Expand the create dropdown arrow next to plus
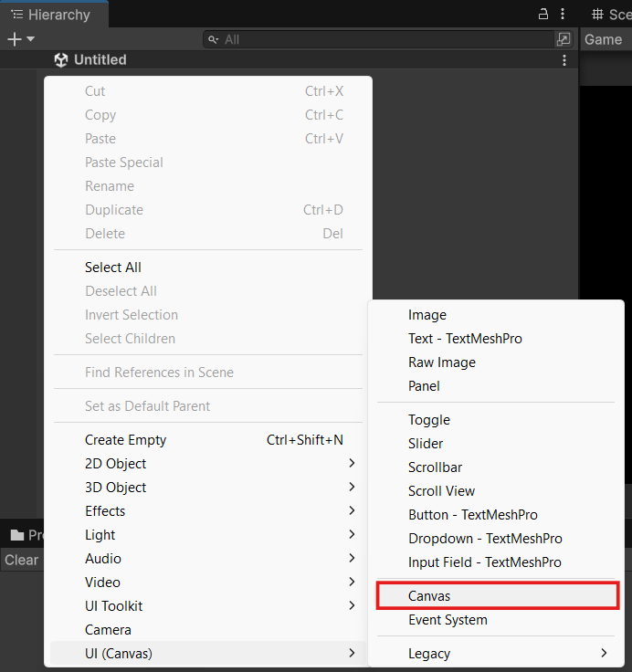The height and width of the screenshot is (672, 632). pos(31,39)
